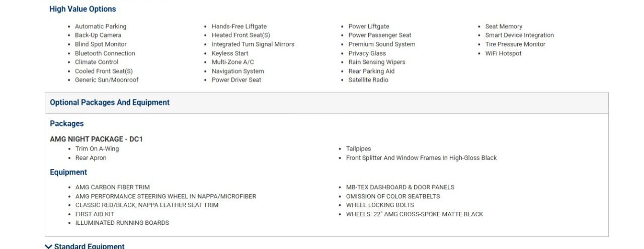
Task: Expand the Standard Equipment section chevron
Action: [x=48, y=246]
